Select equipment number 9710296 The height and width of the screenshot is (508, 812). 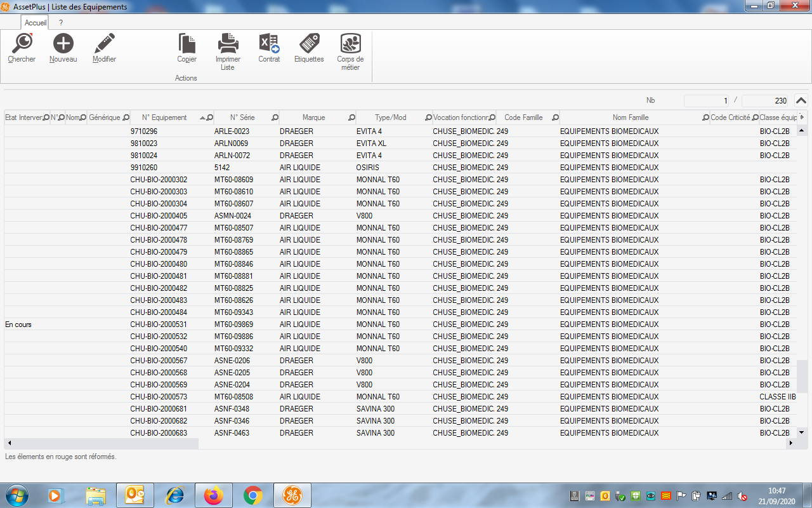tap(144, 131)
